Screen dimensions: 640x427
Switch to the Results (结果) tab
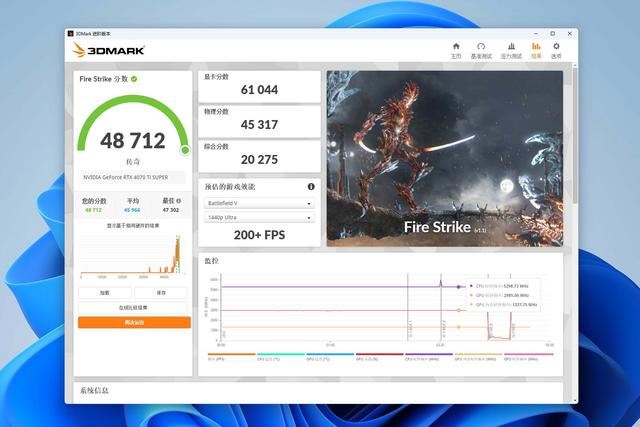pos(536,49)
